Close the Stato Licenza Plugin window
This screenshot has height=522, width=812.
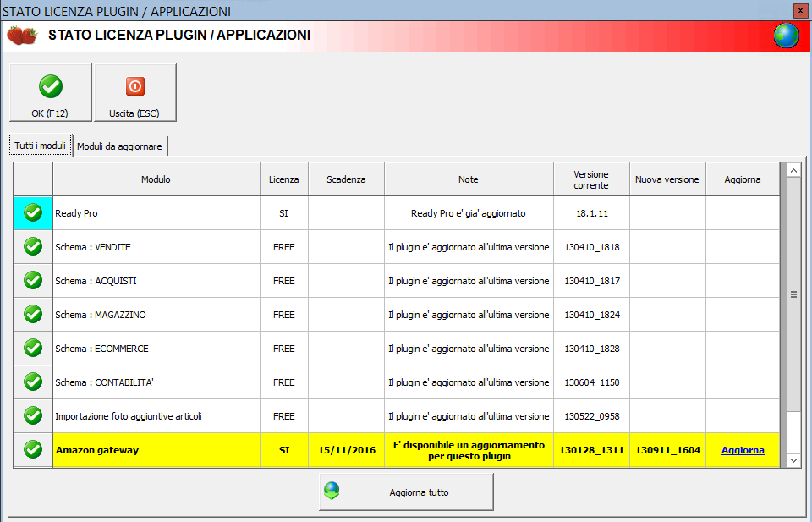(800, 10)
